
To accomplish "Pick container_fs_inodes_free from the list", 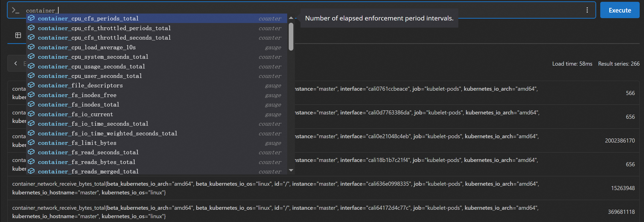I will tap(77, 95).
